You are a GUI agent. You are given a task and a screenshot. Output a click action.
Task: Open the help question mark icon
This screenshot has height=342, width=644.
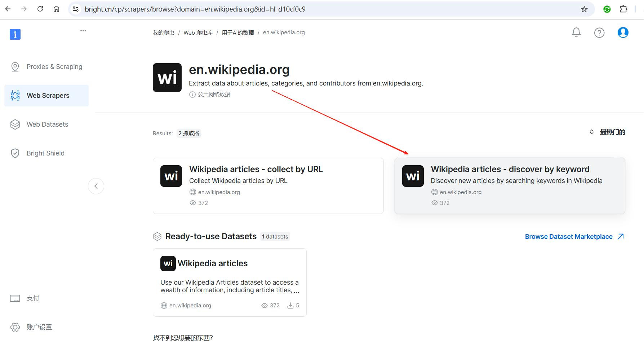tap(599, 33)
